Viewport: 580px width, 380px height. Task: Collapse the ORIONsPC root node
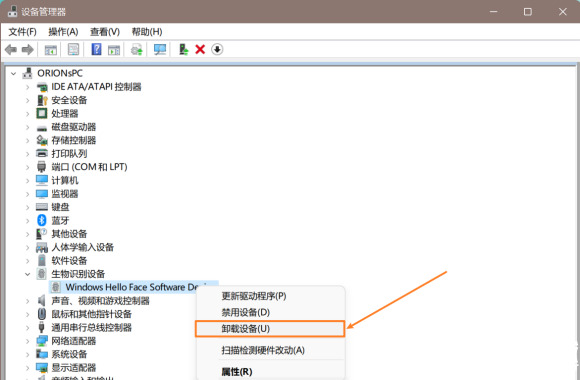[14, 74]
